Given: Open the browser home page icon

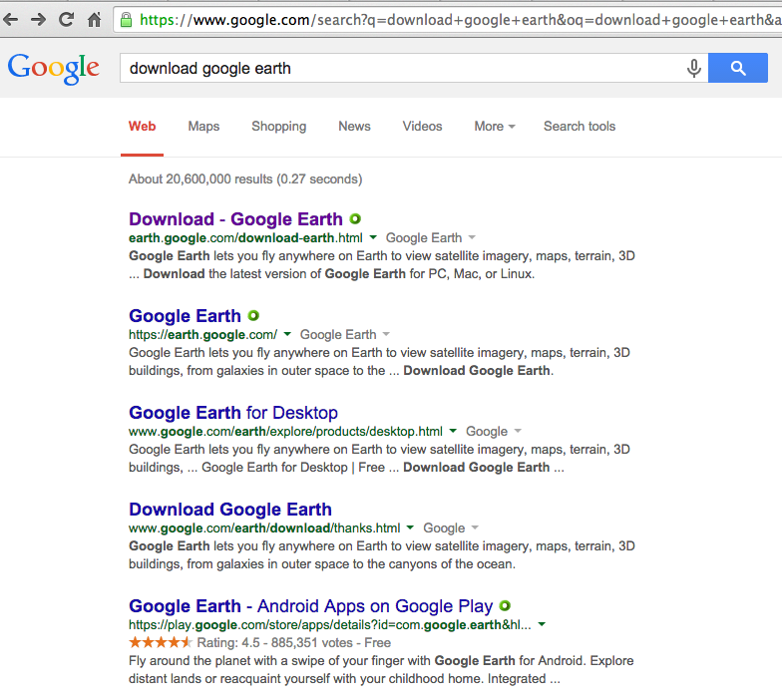Looking at the screenshot, I should (x=94, y=20).
